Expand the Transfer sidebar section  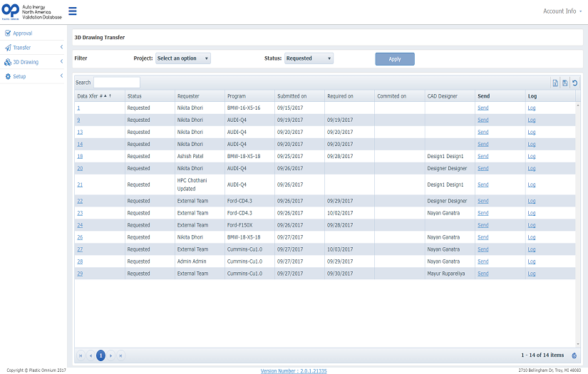(61, 47)
